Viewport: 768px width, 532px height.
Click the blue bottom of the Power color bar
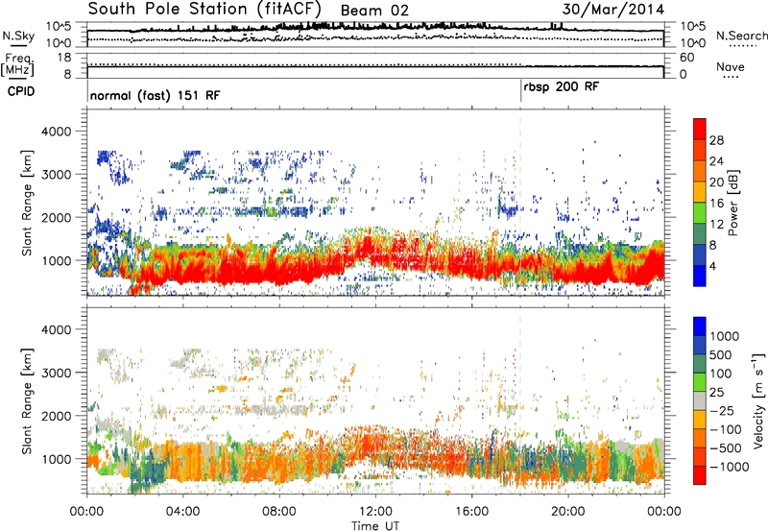point(700,276)
